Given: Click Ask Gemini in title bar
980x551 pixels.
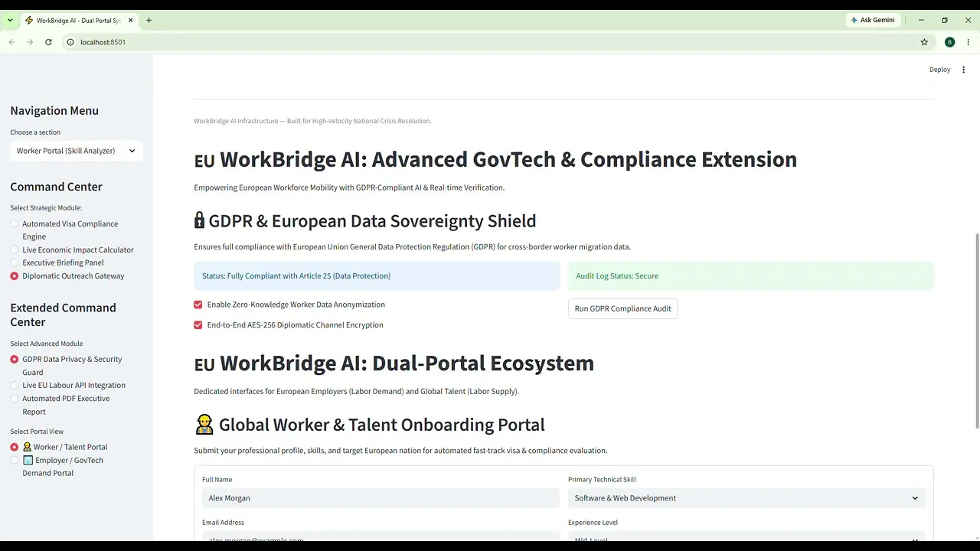Looking at the screenshot, I should click(x=873, y=20).
